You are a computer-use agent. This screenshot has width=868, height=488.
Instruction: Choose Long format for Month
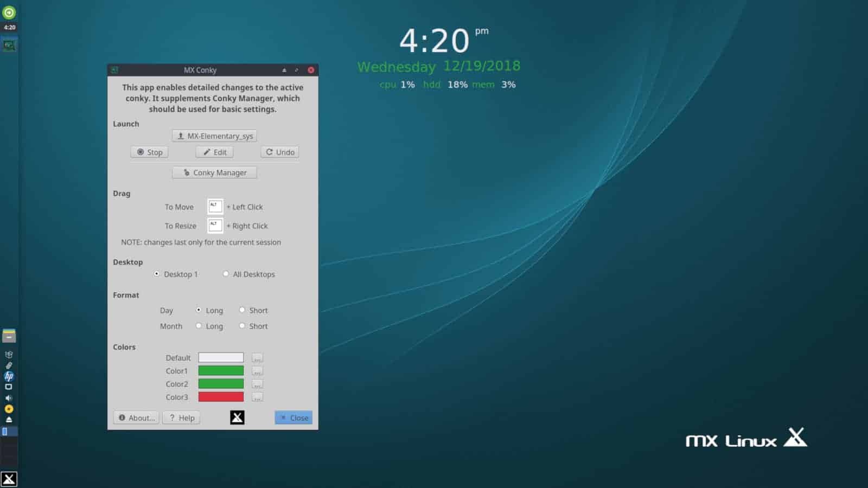(x=199, y=326)
